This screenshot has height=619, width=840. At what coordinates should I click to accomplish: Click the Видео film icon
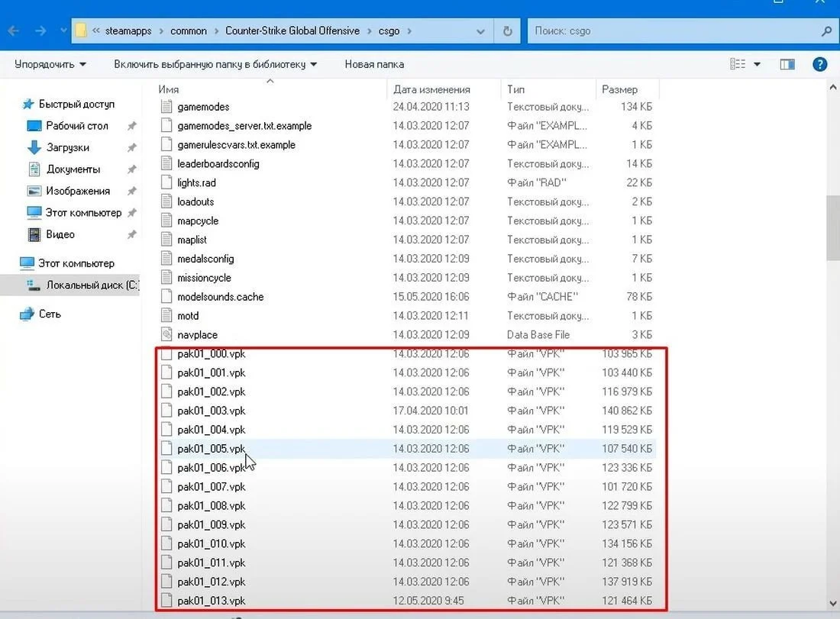coord(34,234)
